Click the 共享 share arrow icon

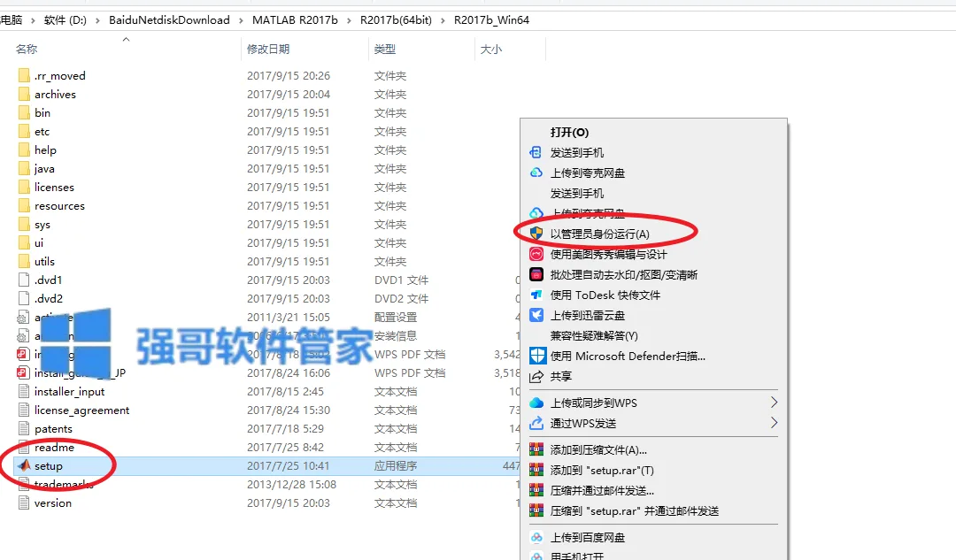click(536, 377)
